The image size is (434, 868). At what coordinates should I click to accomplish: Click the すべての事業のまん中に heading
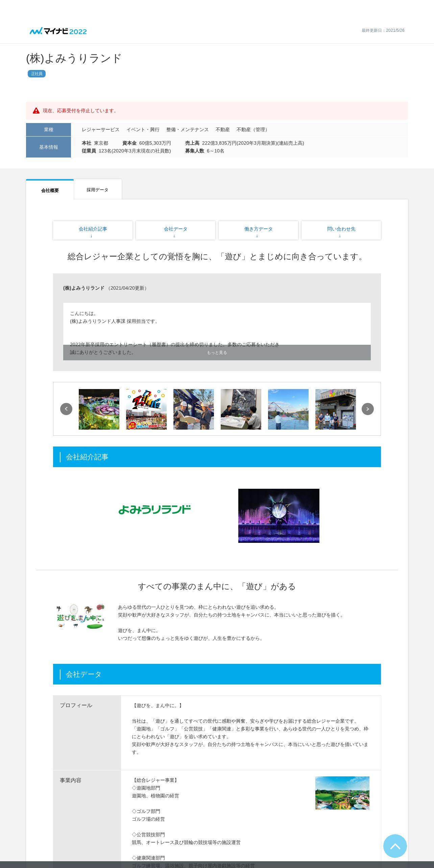(x=217, y=586)
